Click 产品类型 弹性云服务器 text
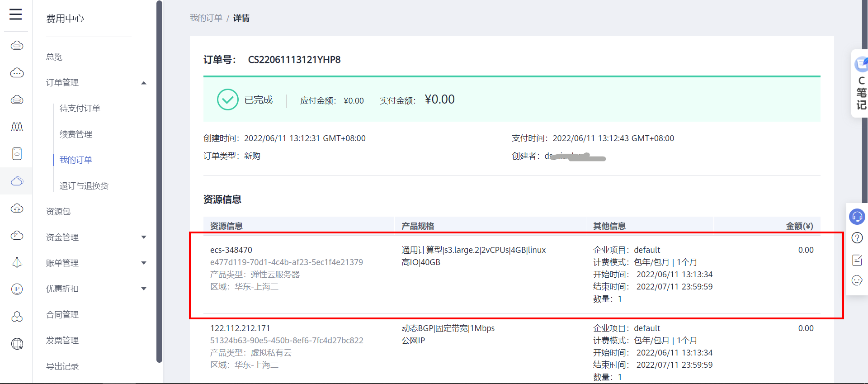The image size is (868, 384). pyautogui.click(x=255, y=275)
